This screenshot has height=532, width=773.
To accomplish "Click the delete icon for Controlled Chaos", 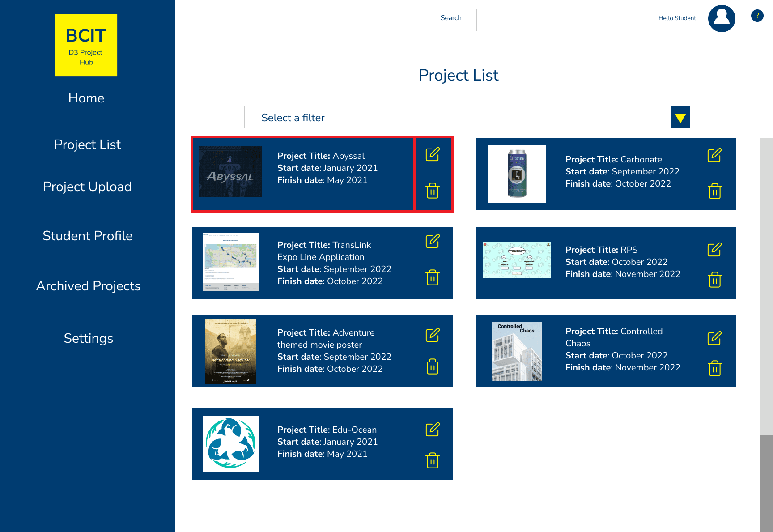I will pyautogui.click(x=714, y=368).
